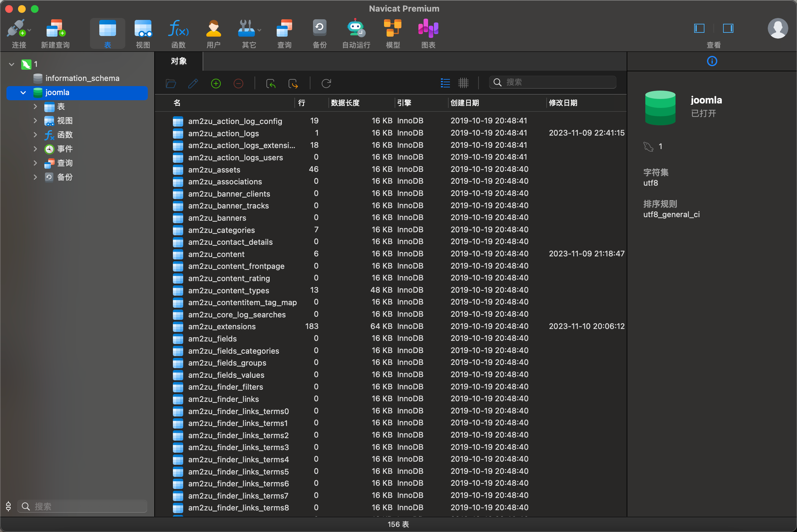Open the 模型 model toolbar icon
Viewport: 797px width, 532px height.
(x=393, y=29)
